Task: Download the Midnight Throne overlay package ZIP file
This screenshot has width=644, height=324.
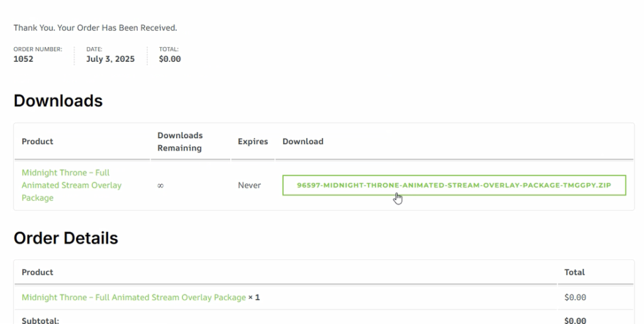Action: pos(454,185)
